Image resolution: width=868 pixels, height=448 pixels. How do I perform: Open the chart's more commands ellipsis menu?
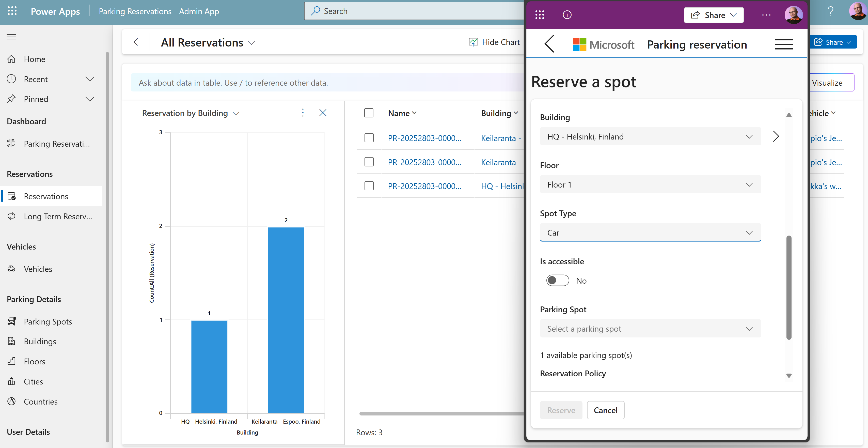coord(303,113)
